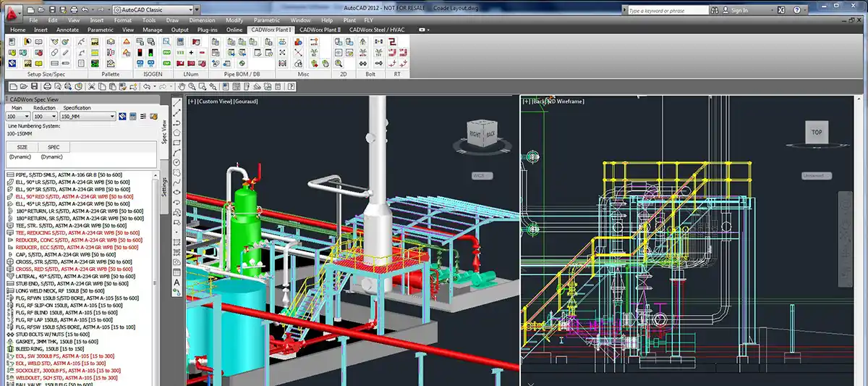Switch to the CADWorx Plant II ribbon tab
Image resolution: width=868 pixels, height=386 pixels.
(x=320, y=30)
